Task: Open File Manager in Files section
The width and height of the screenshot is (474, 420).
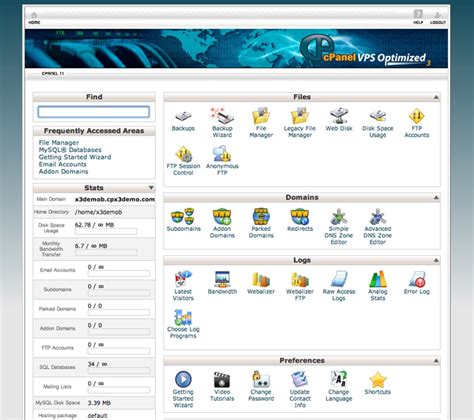Action: coord(261,123)
